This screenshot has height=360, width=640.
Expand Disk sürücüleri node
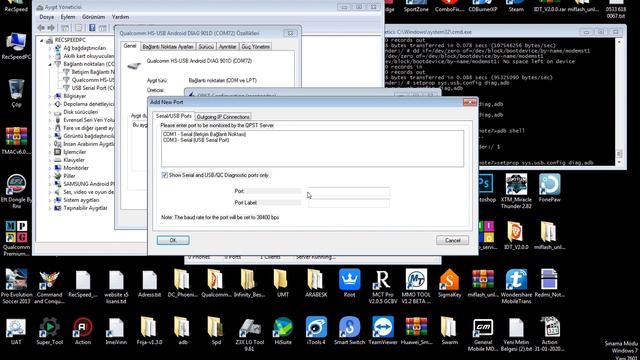50,112
